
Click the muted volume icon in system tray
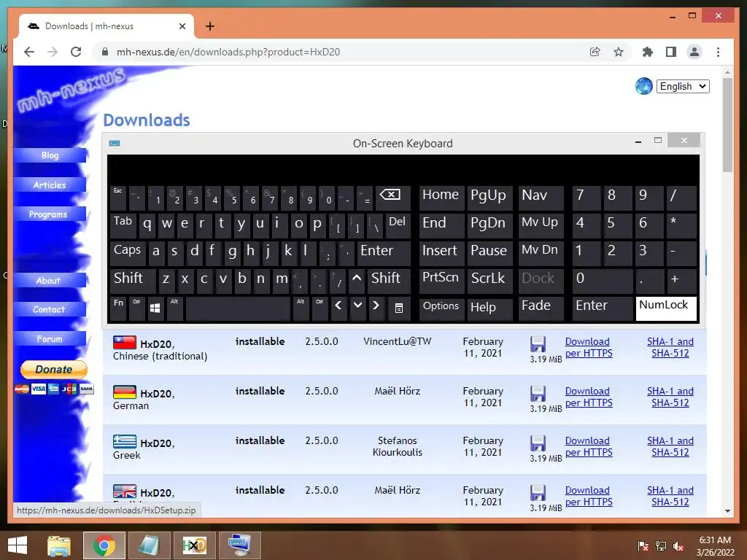(678, 546)
